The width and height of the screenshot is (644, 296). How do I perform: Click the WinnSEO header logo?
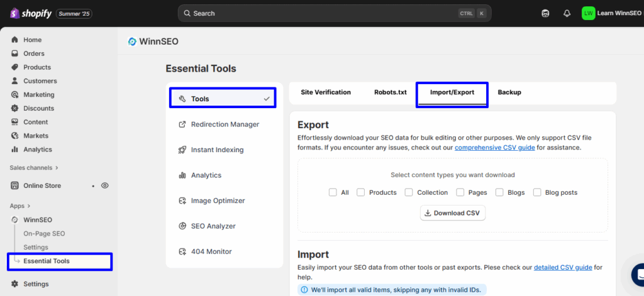coord(132,41)
